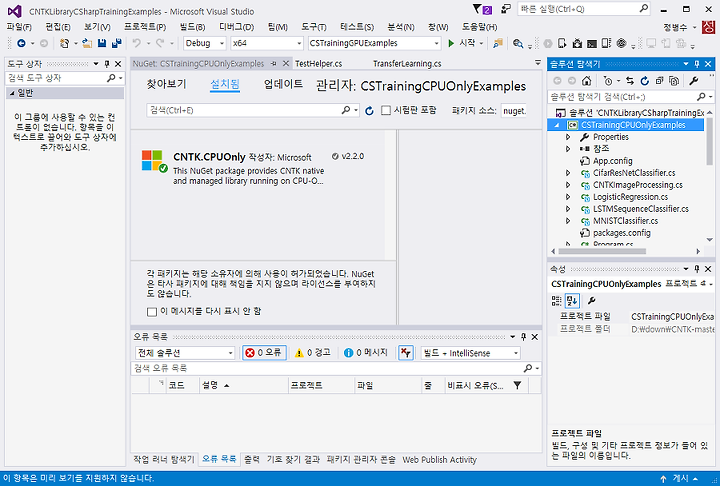Click the notifications flag icon in the title bar
Viewport: 720px width, 486px height.
click(x=482, y=9)
